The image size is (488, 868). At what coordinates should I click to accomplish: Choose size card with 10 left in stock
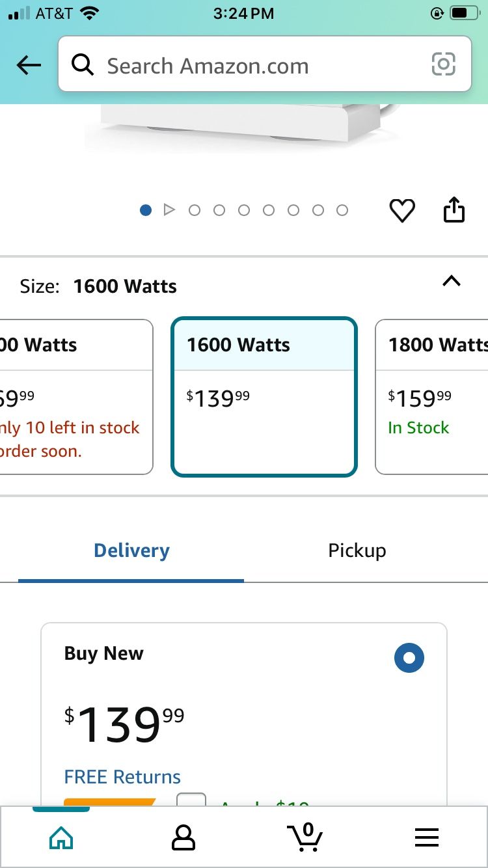[x=75, y=396]
